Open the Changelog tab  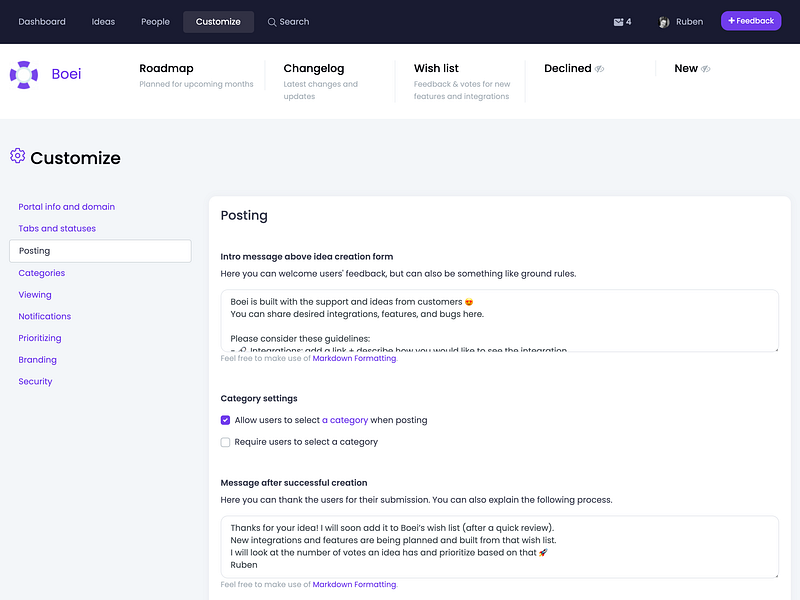click(315, 68)
